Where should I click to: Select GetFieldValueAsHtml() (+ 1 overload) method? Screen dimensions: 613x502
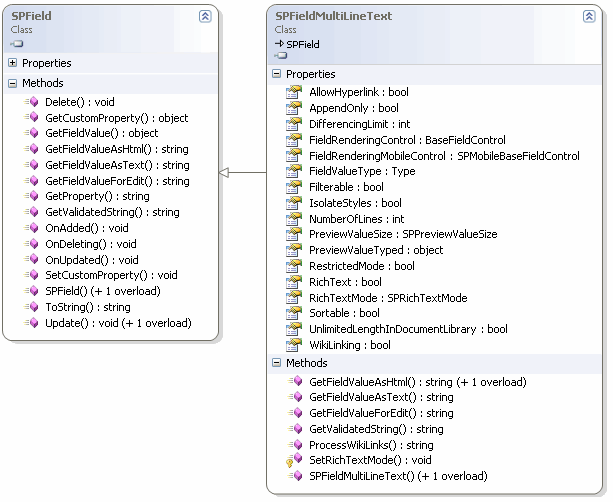pos(418,382)
